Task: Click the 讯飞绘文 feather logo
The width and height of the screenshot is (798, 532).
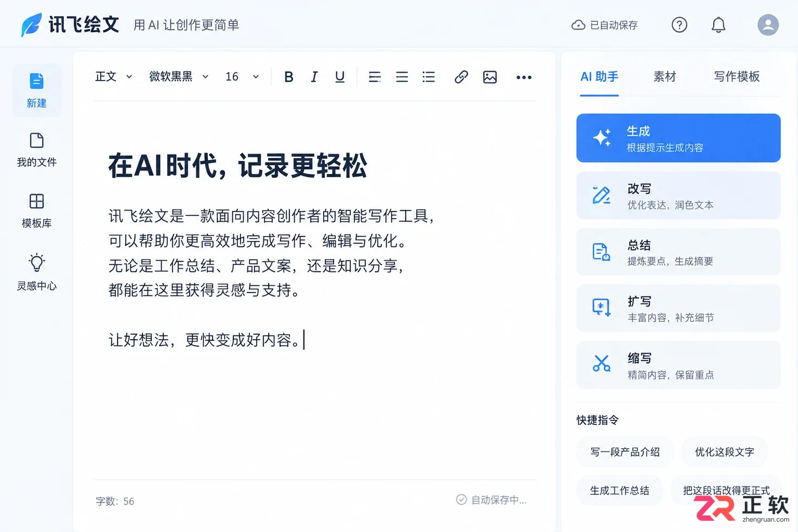Action: point(31,25)
